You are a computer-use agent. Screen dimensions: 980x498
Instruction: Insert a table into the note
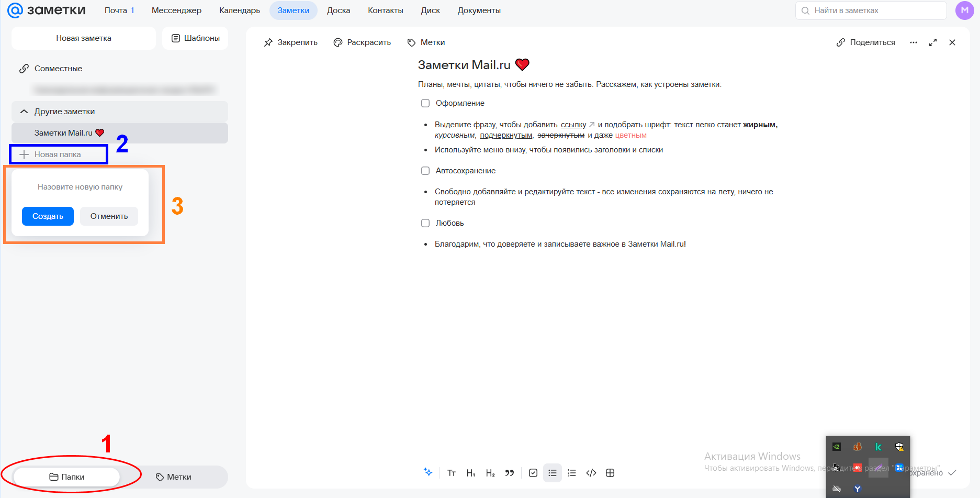click(610, 473)
